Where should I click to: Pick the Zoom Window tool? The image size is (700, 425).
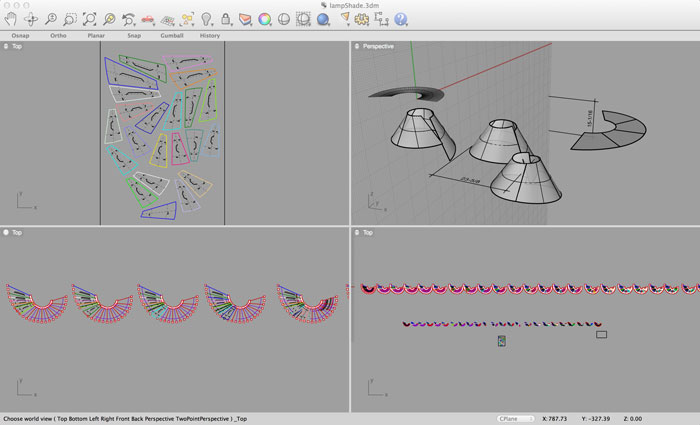(x=70, y=19)
